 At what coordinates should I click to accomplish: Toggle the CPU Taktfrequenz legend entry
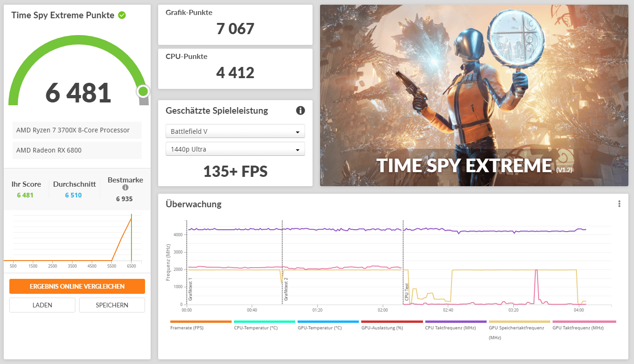point(456,325)
